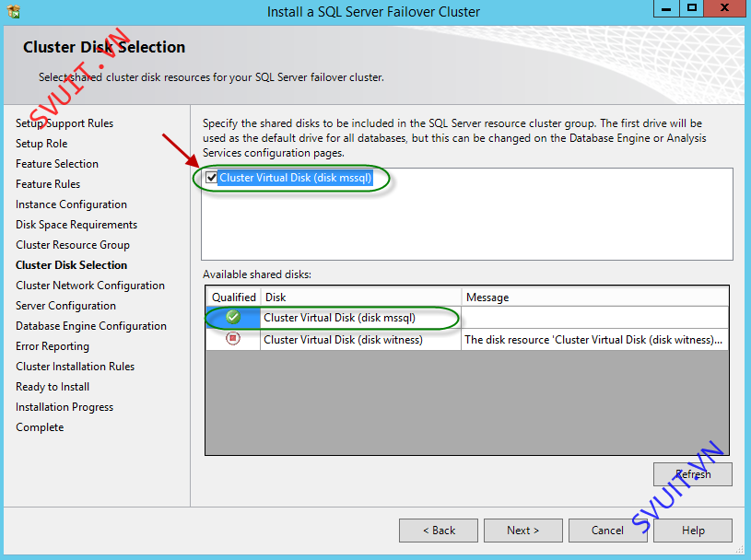751x560 pixels.
Task: Open Help for this setup page
Action: tap(693, 531)
